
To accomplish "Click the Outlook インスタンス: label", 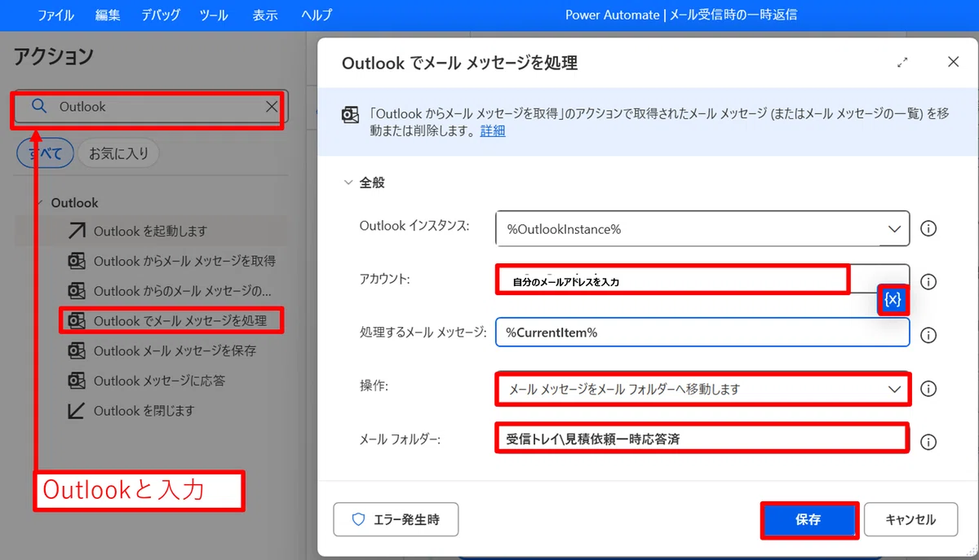I will 414,226.
